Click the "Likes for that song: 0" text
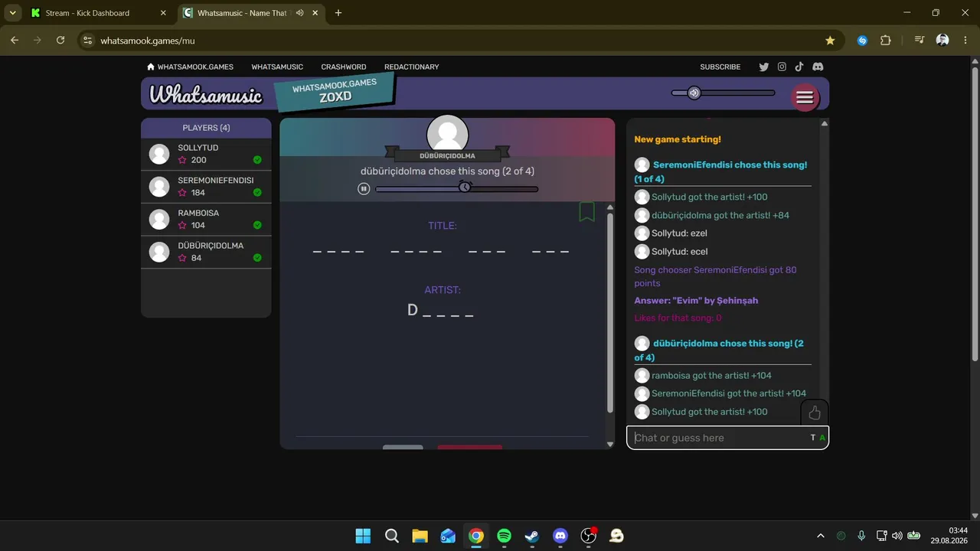Viewport: 980px width, 551px height. pos(678,318)
